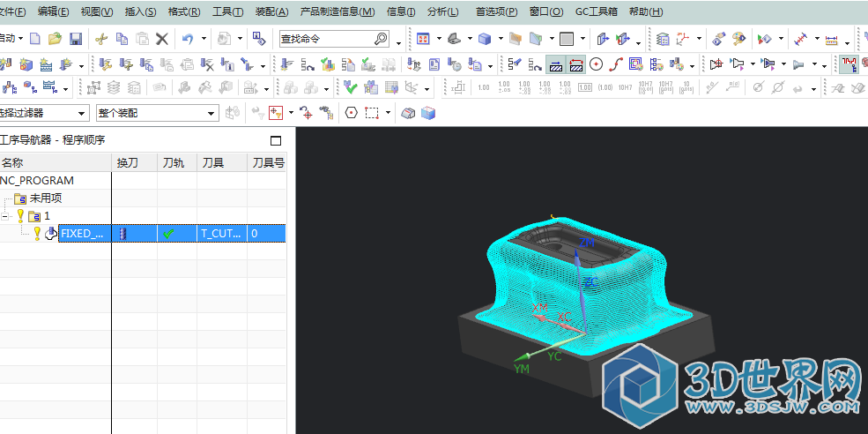Open the undo history dropdown arrow
This screenshot has width=868, height=434.
pos(204,39)
